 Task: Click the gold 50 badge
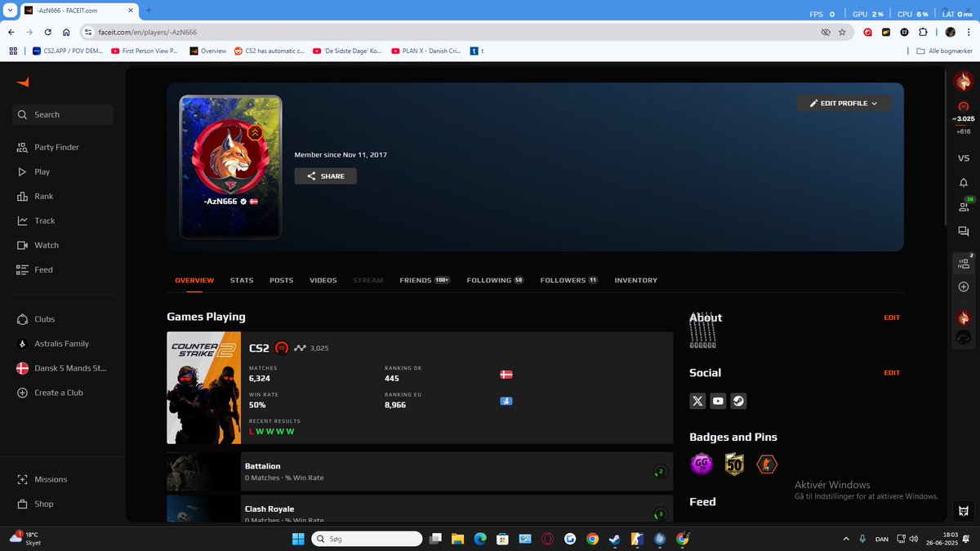click(734, 464)
